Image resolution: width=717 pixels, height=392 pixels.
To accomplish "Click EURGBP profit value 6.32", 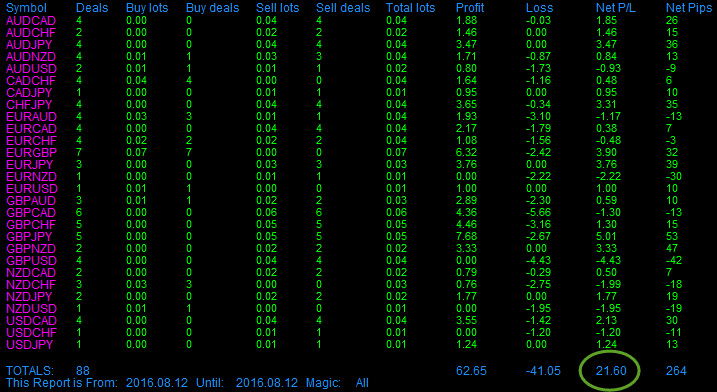I will point(466,152).
